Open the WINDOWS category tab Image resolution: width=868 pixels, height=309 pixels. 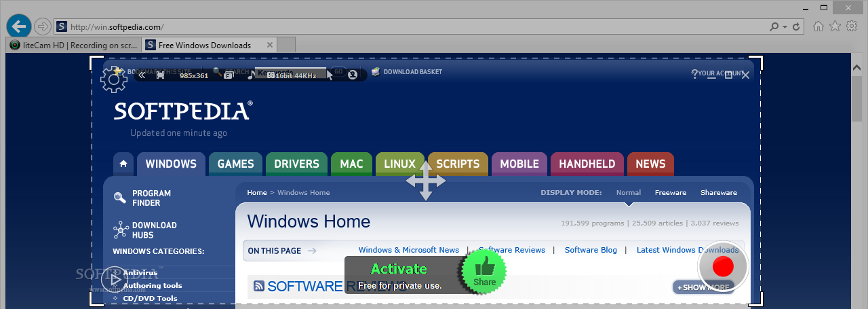[x=171, y=164]
